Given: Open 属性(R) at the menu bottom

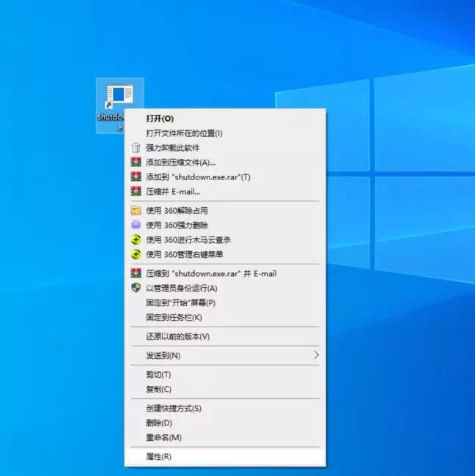Looking at the screenshot, I should (158, 457).
